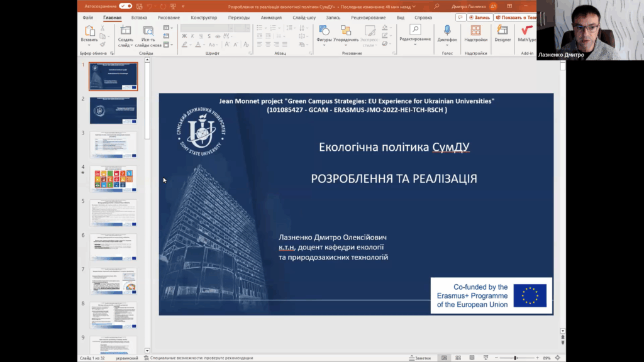Click the thumbnail pane scroll-down arrow
Screen dimensions: 644x362
(147, 351)
